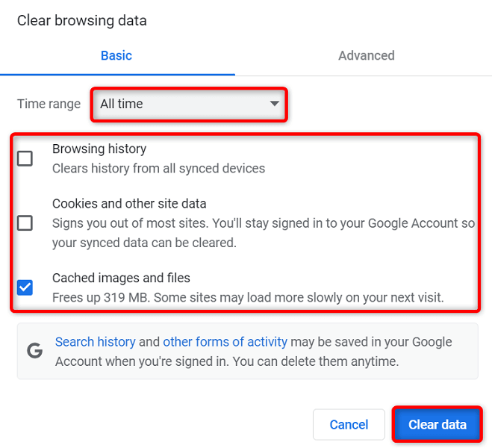This screenshot has width=492, height=448.
Task: Click the Time range dropdown arrow
Action: click(275, 104)
